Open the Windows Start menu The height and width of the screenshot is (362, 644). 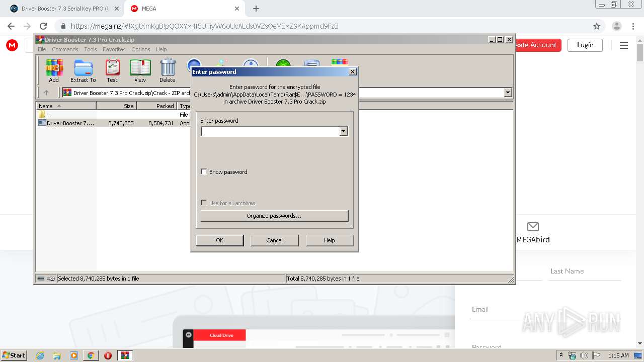click(x=14, y=355)
